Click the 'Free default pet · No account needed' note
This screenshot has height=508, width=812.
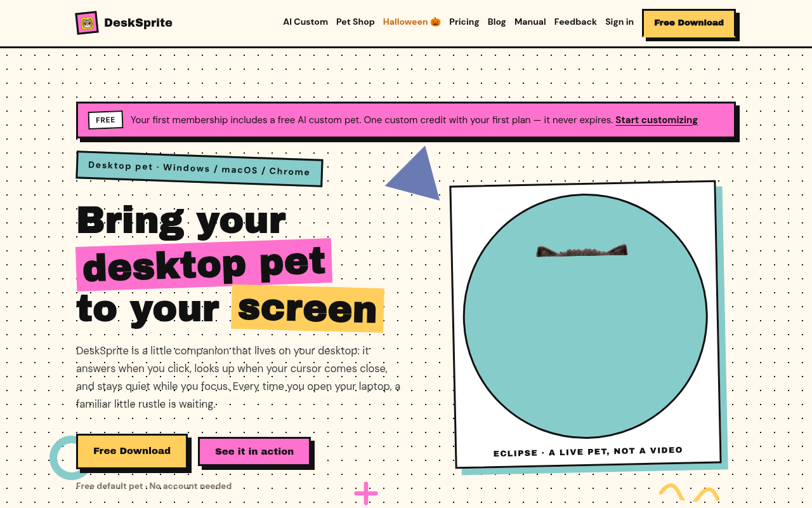(x=154, y=486)
